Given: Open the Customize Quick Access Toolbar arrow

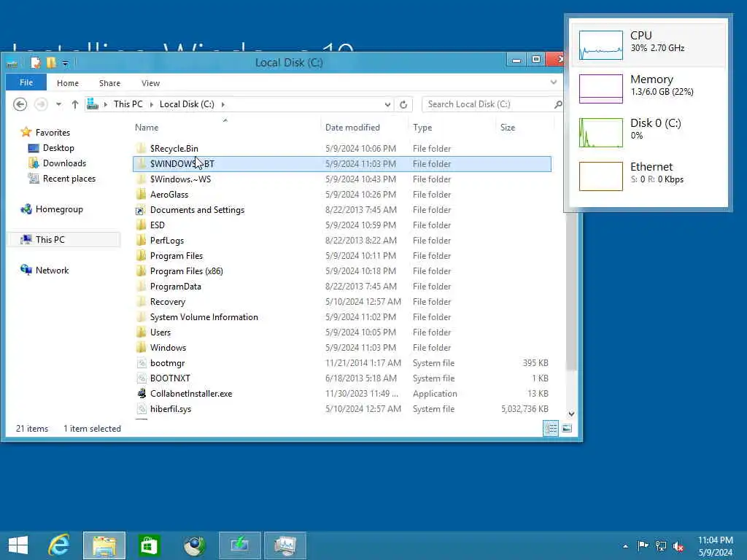Looking at the screenshot, I should 65,63.
